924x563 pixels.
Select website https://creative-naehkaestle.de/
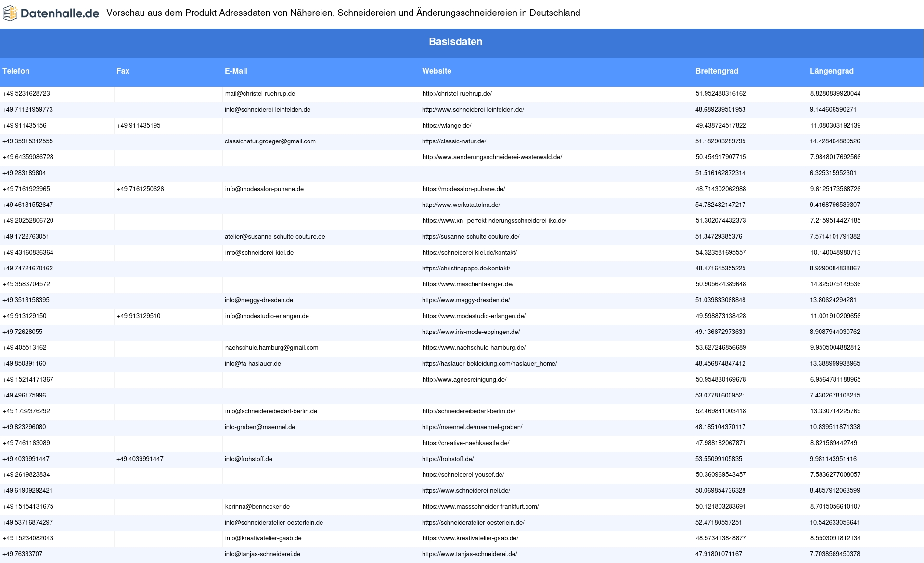466,443
